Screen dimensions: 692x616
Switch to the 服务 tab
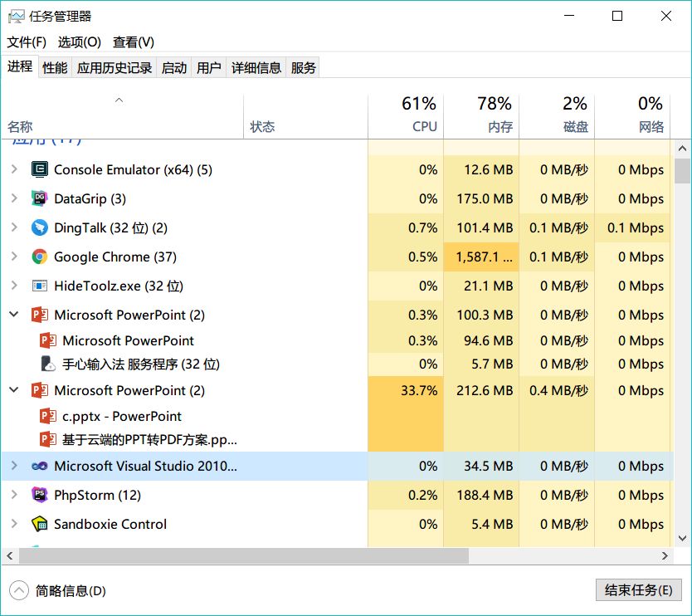click(x=303, y=67)
